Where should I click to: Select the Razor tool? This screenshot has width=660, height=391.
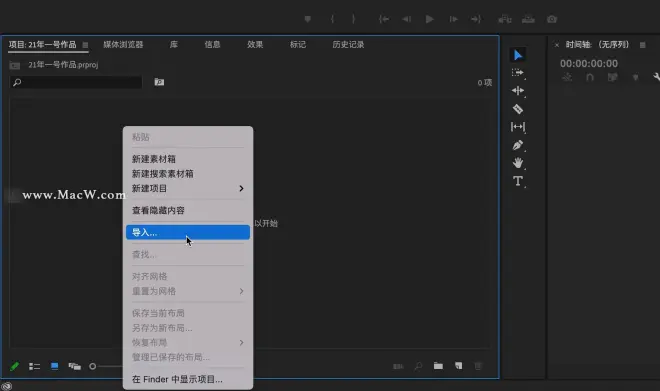tap(518, 109)
